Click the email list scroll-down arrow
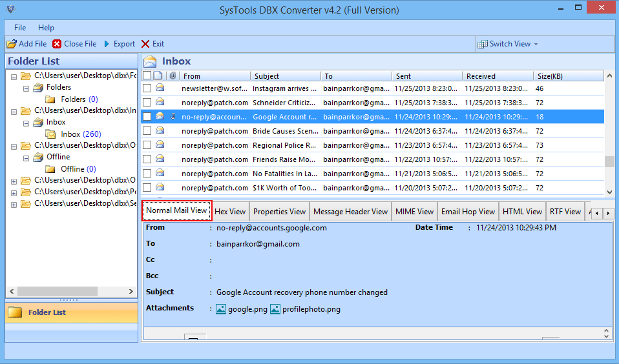 click(609, 192)
